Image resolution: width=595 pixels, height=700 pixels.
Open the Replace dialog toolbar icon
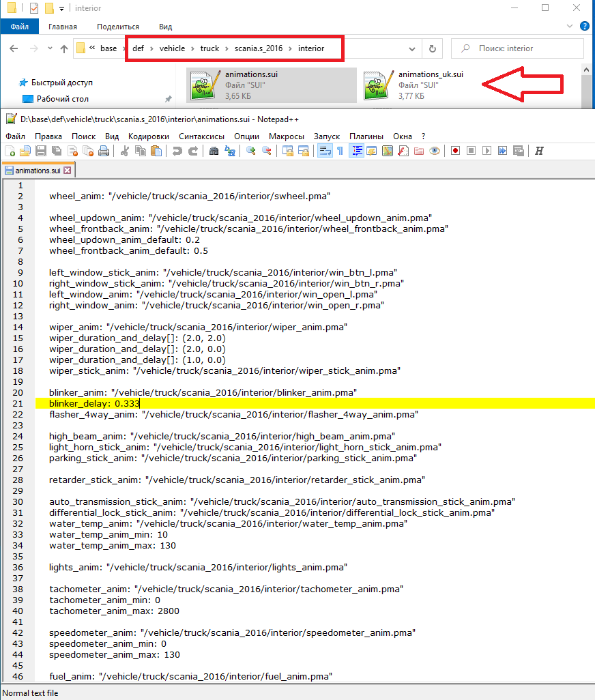[230, 151]
